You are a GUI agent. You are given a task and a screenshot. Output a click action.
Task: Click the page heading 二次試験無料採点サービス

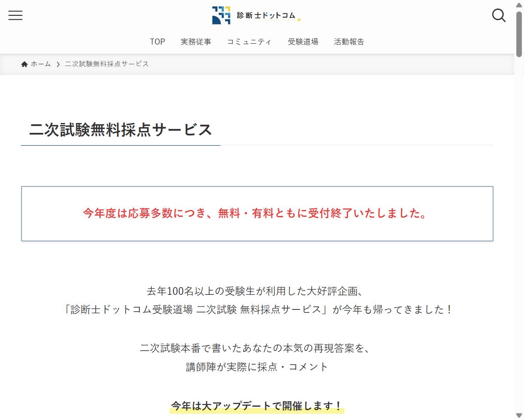[x=120, y=129]
